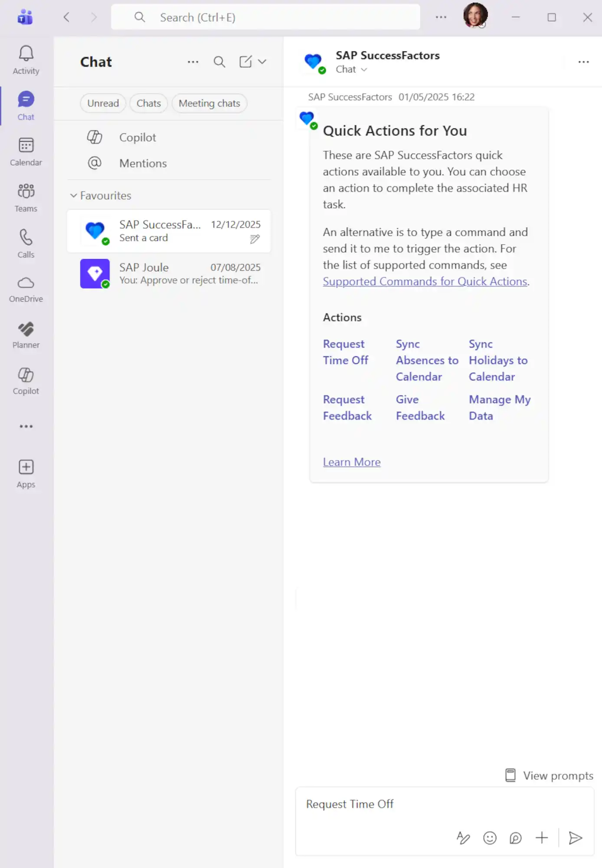Open more options for SAP SuccessFactors chat

coord(584,62)
